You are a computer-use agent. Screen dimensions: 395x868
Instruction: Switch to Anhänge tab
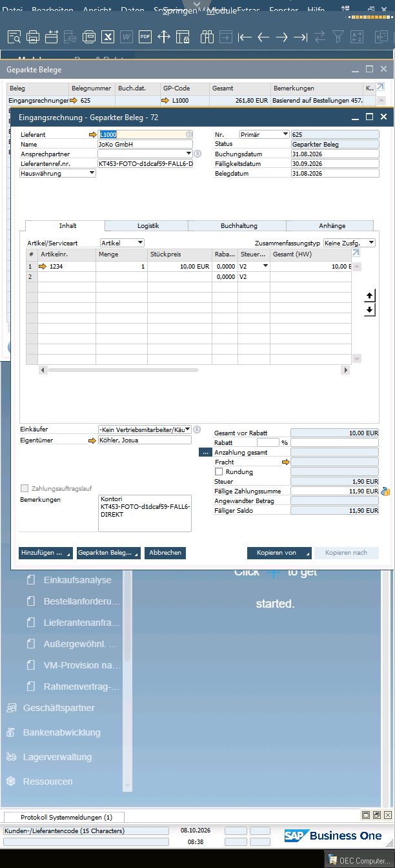click(332, 226)
